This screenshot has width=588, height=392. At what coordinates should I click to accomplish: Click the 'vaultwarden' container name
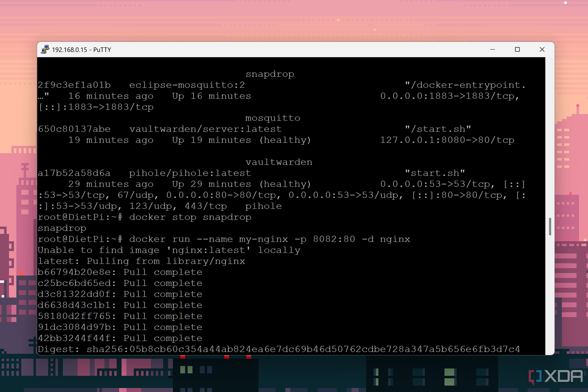coord(279,162)
